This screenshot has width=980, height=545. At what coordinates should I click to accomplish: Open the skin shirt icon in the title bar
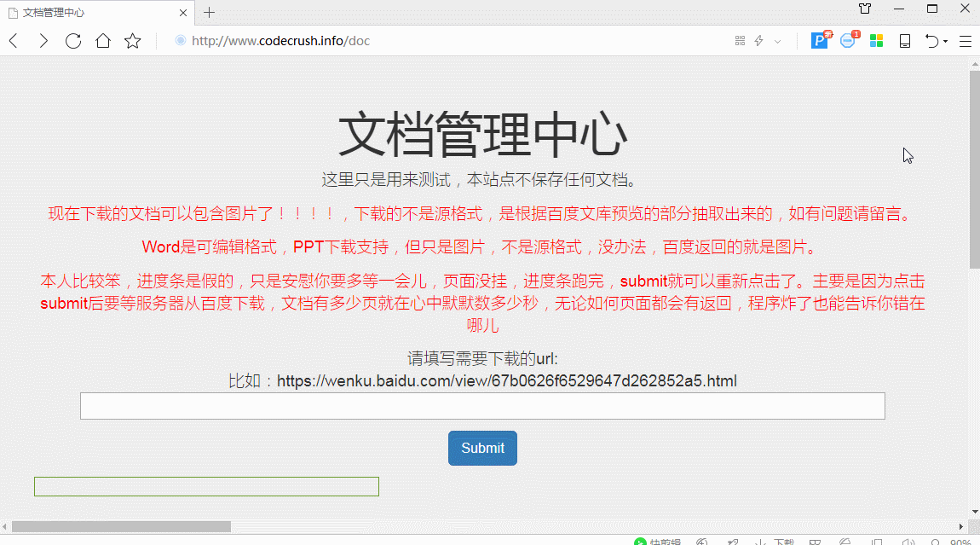pyautogui.click(x=865, y=9)
